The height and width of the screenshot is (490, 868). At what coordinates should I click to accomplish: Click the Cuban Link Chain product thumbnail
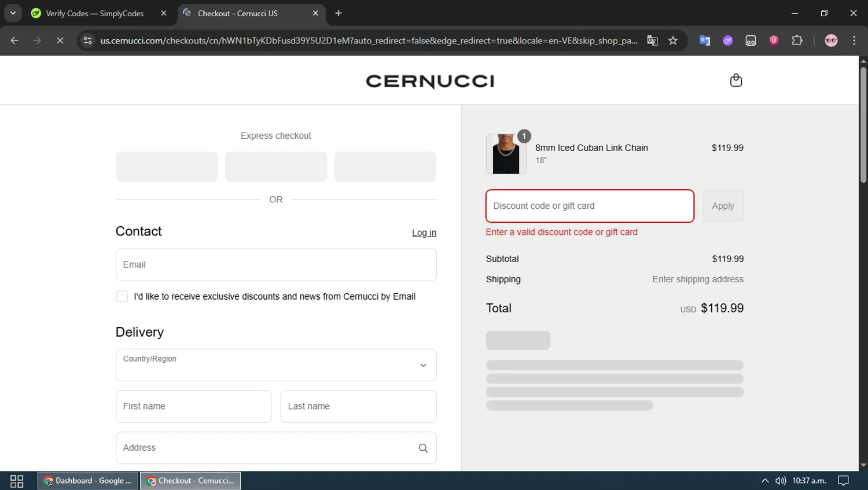coord(506,154)
